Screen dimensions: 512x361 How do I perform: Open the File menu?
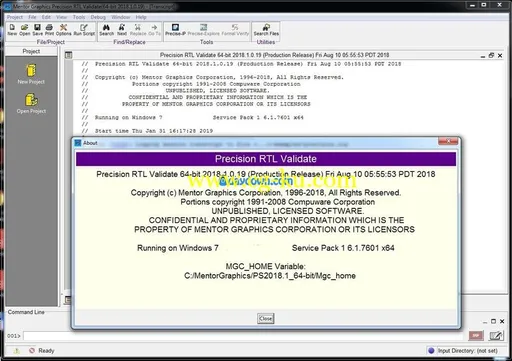(x=32, y=17)
